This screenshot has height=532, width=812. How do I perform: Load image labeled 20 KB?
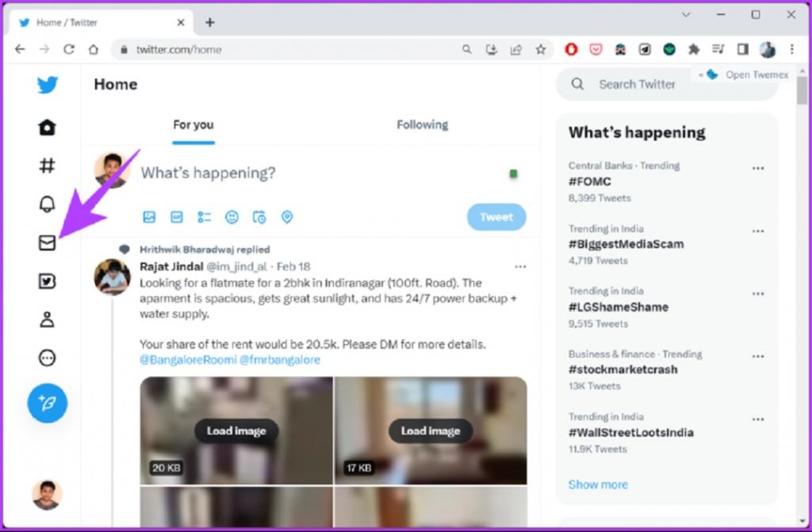tap(236, 431)
